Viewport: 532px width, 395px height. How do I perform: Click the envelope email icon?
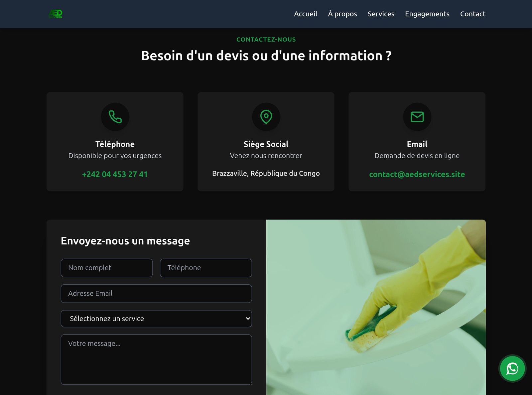click(417, 117)
